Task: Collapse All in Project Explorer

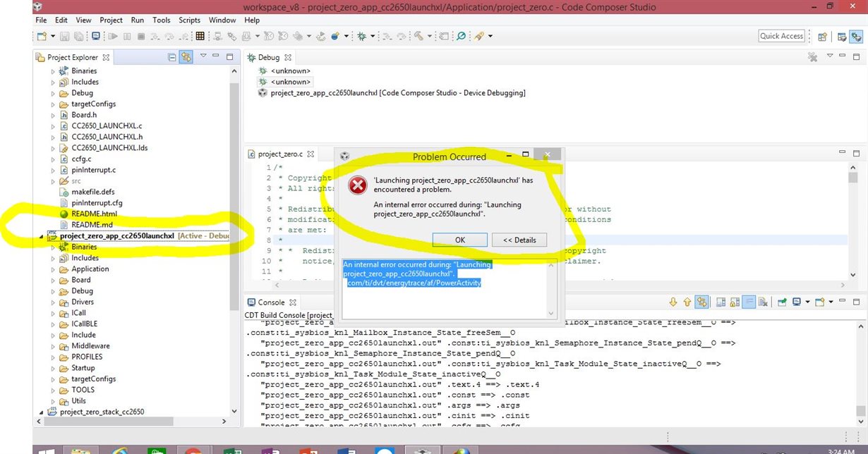Action: tap(171, 57)
